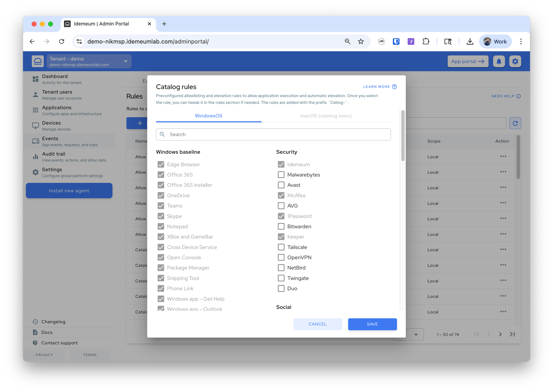Click the refresh rules icon button
The height and width of the screenshot is (392, 553).
515,123
